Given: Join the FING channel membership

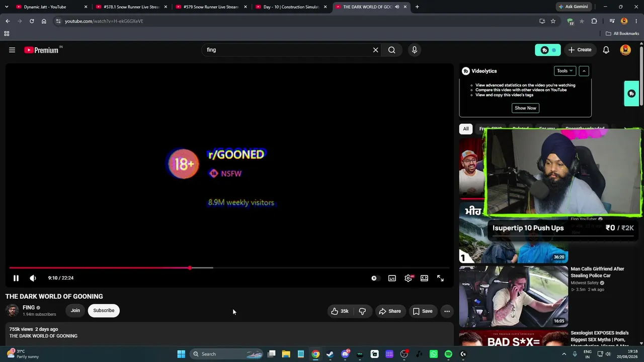Looking at the screenshot, I should click(75, 310).
